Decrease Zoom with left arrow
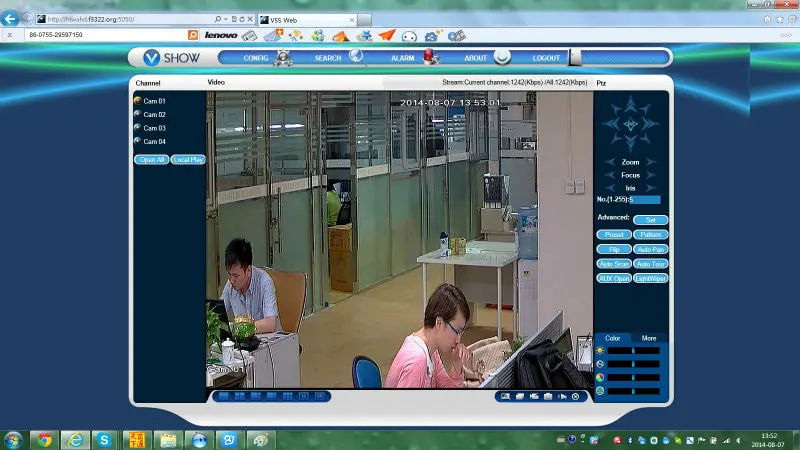The image size is (800, 450). 611,162
